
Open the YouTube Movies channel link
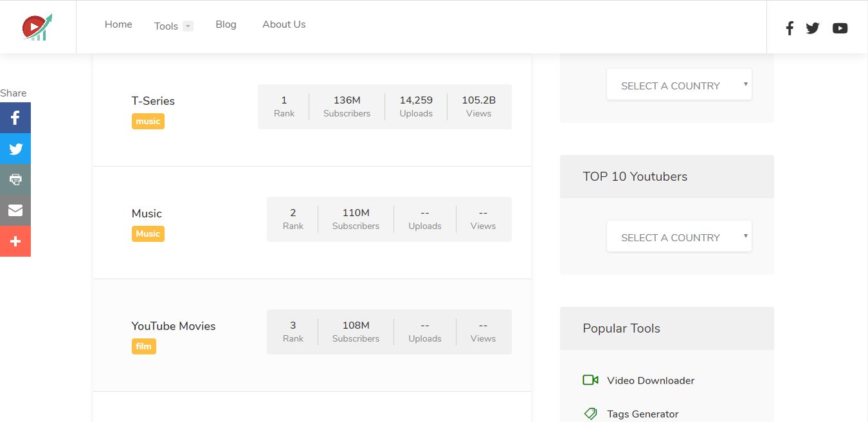174,326
